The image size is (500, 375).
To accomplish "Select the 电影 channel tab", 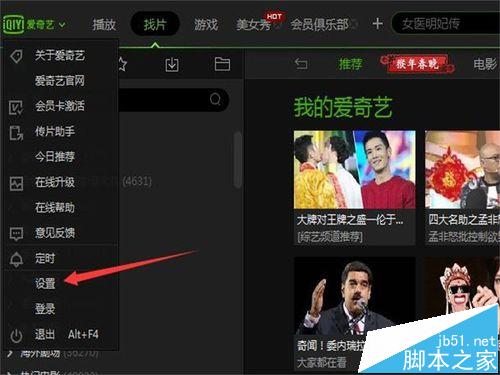I will click(485, 64).
